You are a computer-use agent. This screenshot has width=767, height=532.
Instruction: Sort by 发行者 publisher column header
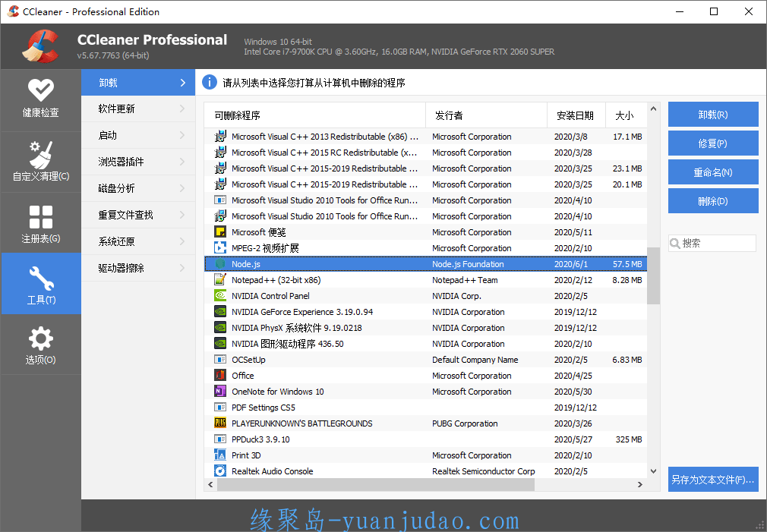coord(486,115)
